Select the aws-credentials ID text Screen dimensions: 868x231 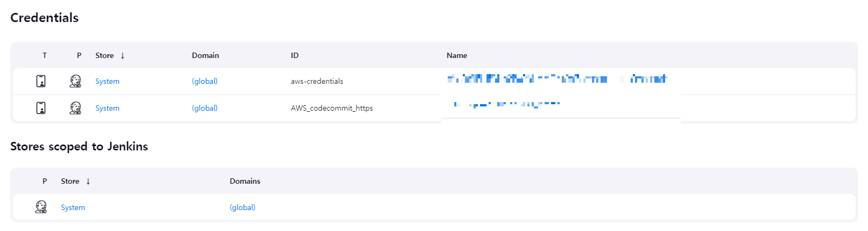pos(317,81)
